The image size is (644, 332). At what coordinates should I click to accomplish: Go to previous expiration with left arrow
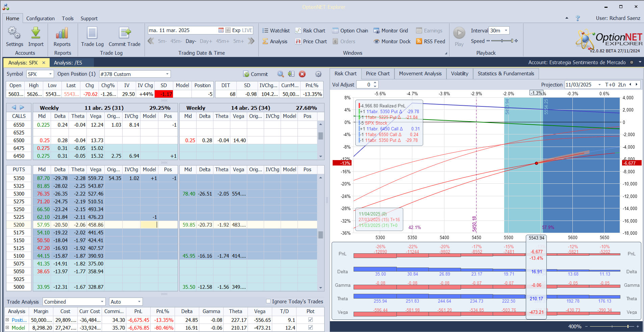click(x=14, y=107)
